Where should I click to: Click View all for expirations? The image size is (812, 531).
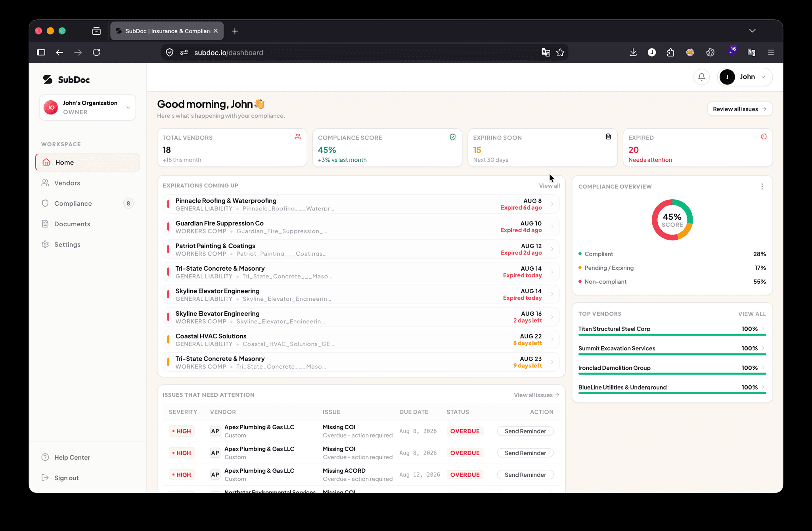point(549,186)
